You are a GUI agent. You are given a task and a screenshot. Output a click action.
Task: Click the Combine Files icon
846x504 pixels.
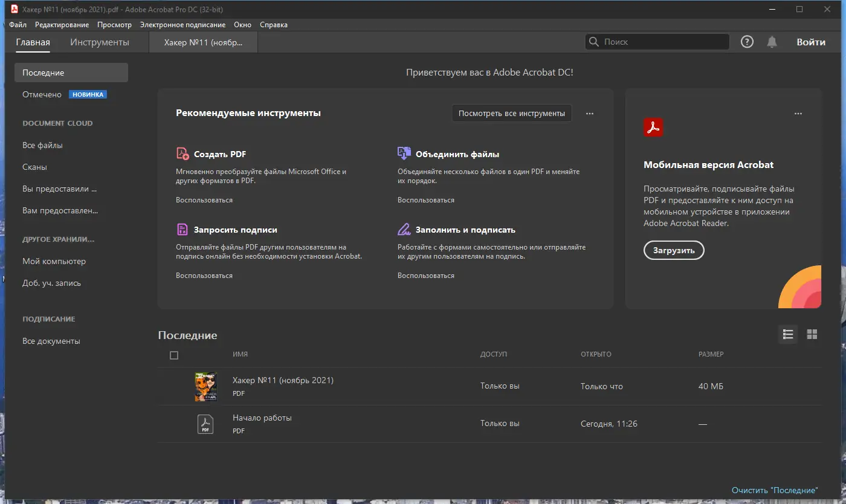tap(404, 153)
